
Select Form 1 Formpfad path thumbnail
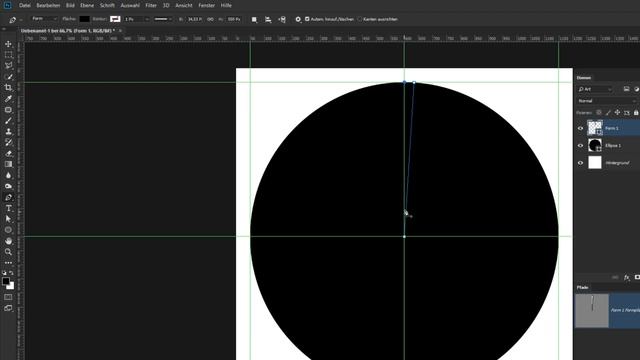(x=592, y=311)
